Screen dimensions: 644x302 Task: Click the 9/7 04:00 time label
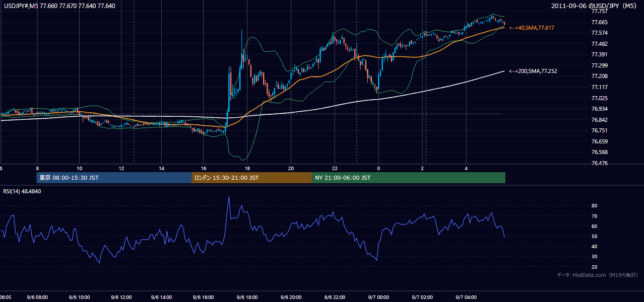pyautogui.click(x=466, y=297)
